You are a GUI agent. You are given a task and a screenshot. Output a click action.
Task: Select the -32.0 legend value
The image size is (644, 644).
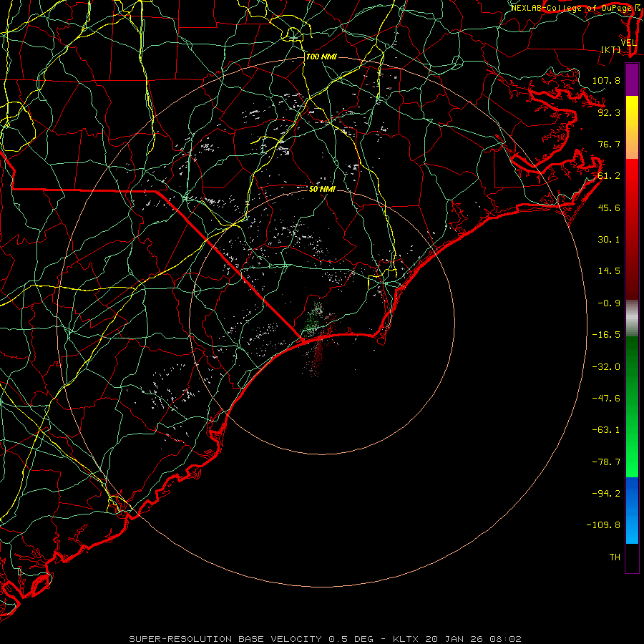click(x=606, y=367)
